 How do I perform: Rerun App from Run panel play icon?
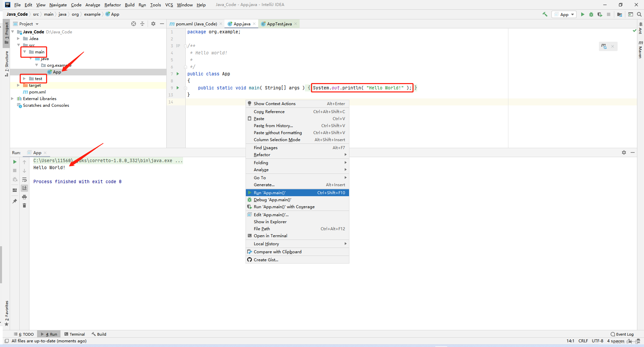15,162
